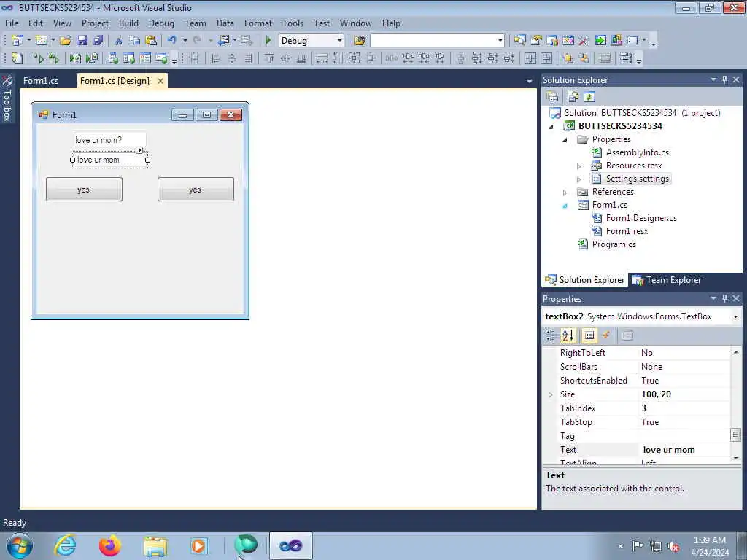Click Refresh icon in Solution Explorer
The width and height of the screenshot is (747, 560).
point(589,97)
